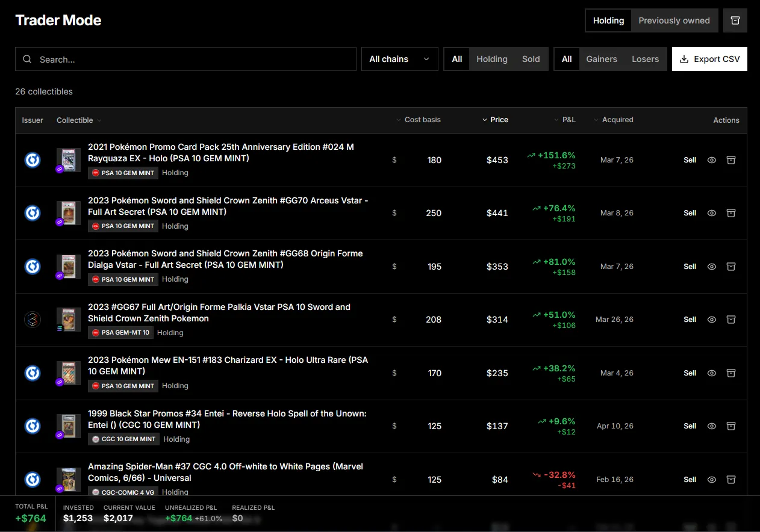Open the archive icon button beside Previously owned

[x=735, y=20]
